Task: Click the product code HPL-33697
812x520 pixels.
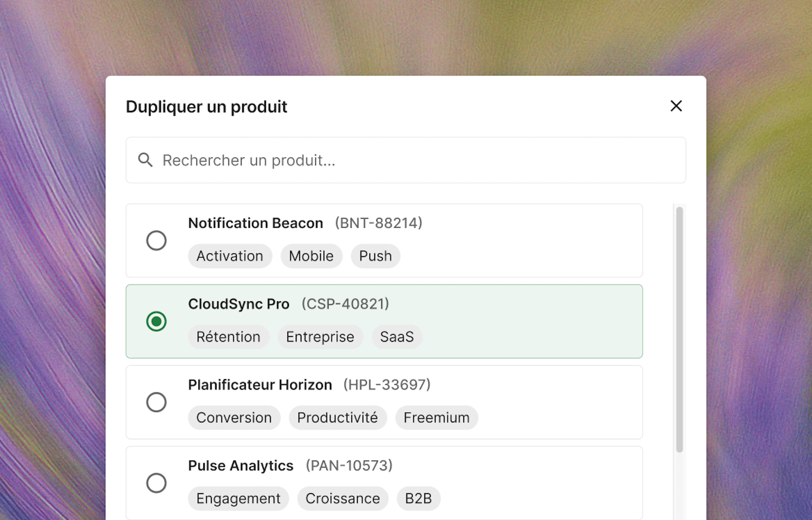Action: [387, 385]
